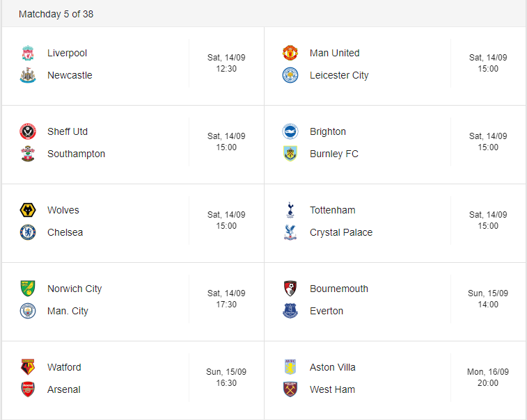Screen dimensions: 527x420
Task: Click the Liverpool club crest
Action: click(28, 53)
